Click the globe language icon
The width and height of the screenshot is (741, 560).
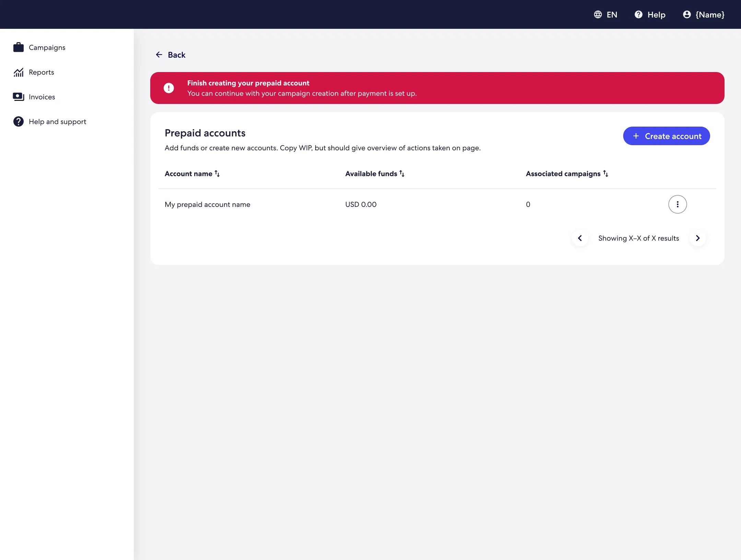(x=598, y=14)
